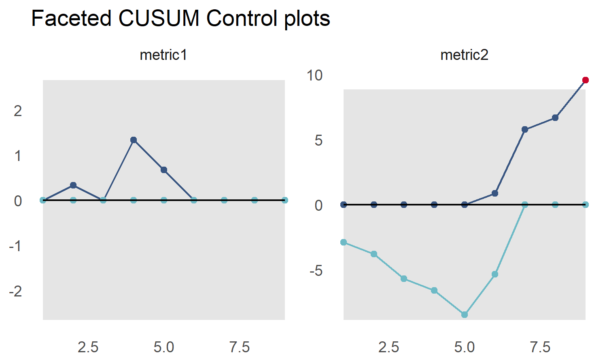The width and height of the screenshot is (607, 364).
Task: Click the x-axis label 5.0 under metric1
Action: click(164, 347)
